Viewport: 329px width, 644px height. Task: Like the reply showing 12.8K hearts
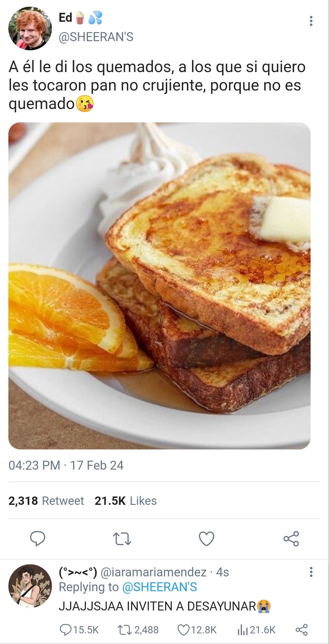click(x=197, y=630)
